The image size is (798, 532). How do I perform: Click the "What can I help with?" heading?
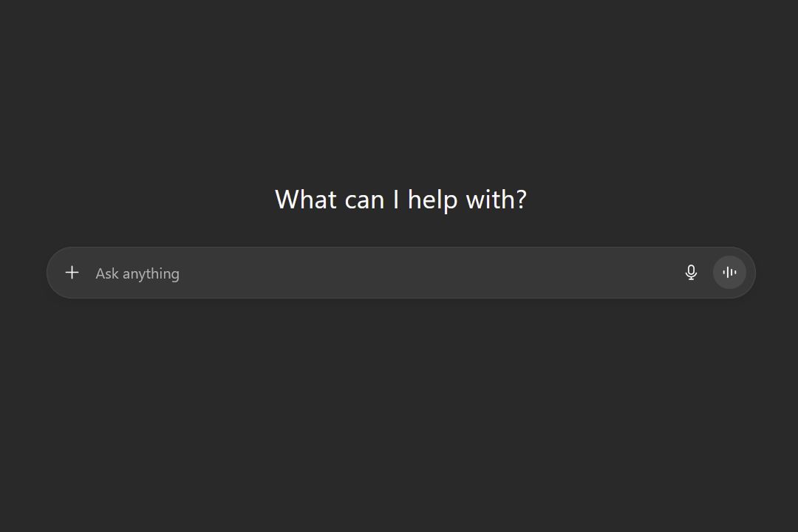400,199
